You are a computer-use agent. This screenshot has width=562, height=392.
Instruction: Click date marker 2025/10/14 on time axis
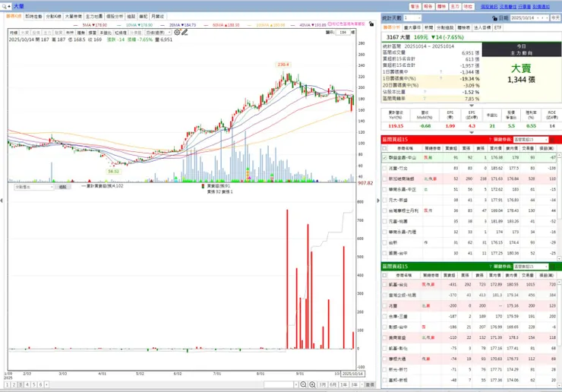352,374
